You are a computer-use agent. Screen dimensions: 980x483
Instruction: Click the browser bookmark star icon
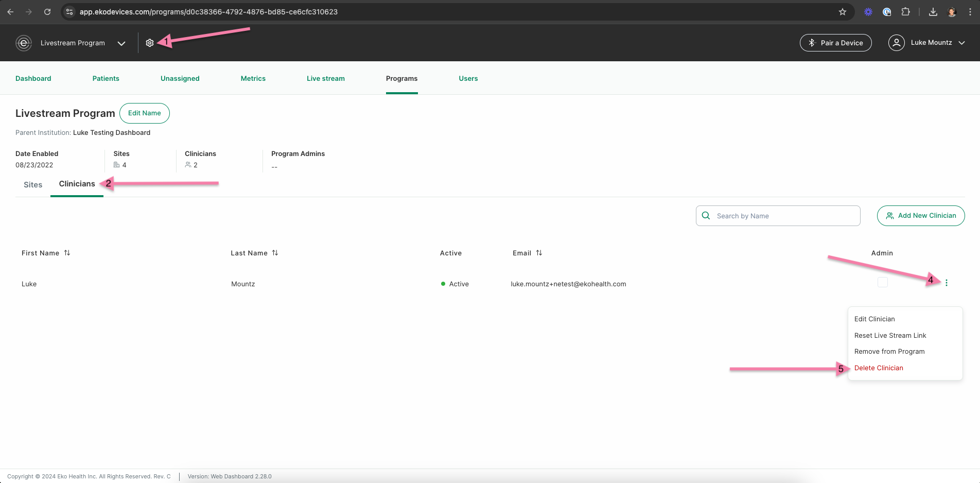point(843,12)
